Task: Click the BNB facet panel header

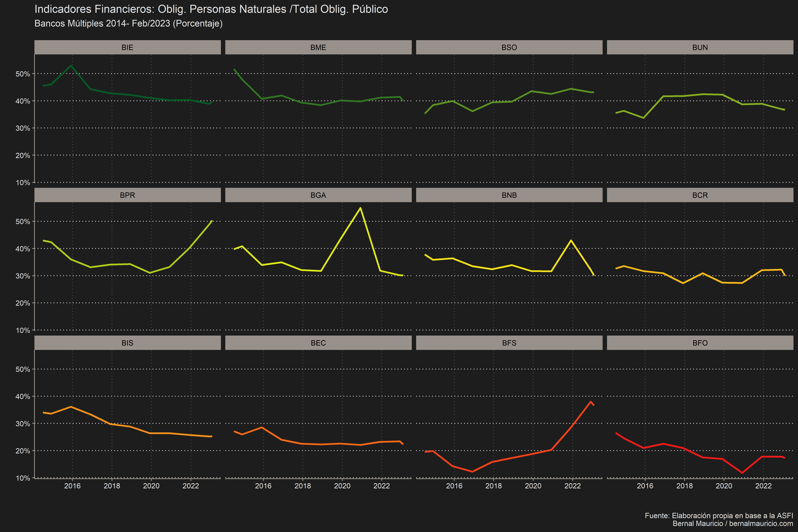Action: 509,195
